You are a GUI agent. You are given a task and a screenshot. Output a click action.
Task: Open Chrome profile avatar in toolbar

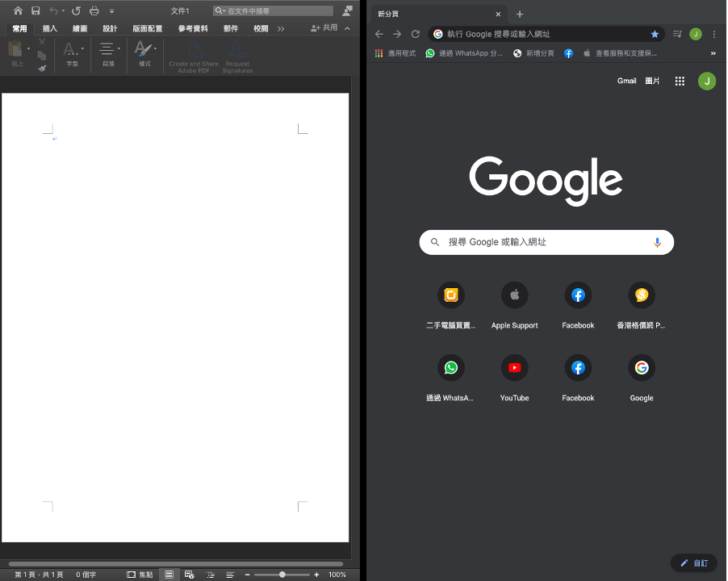point(696,34)
